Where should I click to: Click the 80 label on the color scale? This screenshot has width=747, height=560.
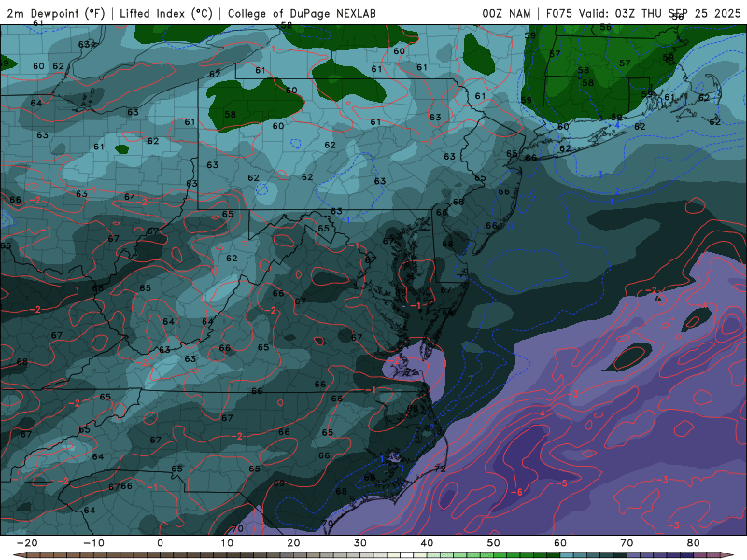(694, 543)
